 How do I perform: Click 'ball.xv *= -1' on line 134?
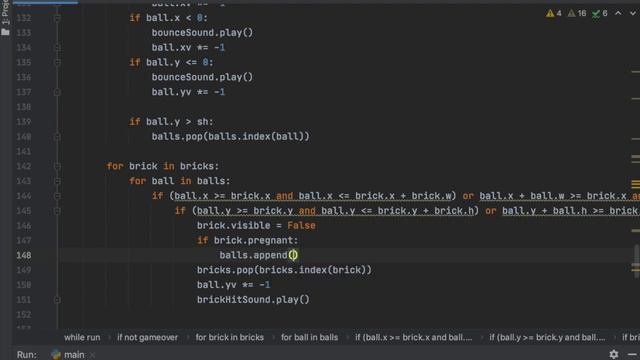coord(188,47)
